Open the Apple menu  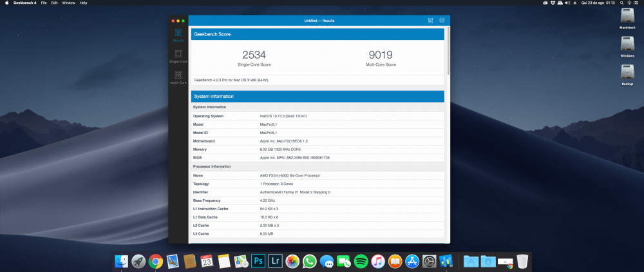coord(6,3)
